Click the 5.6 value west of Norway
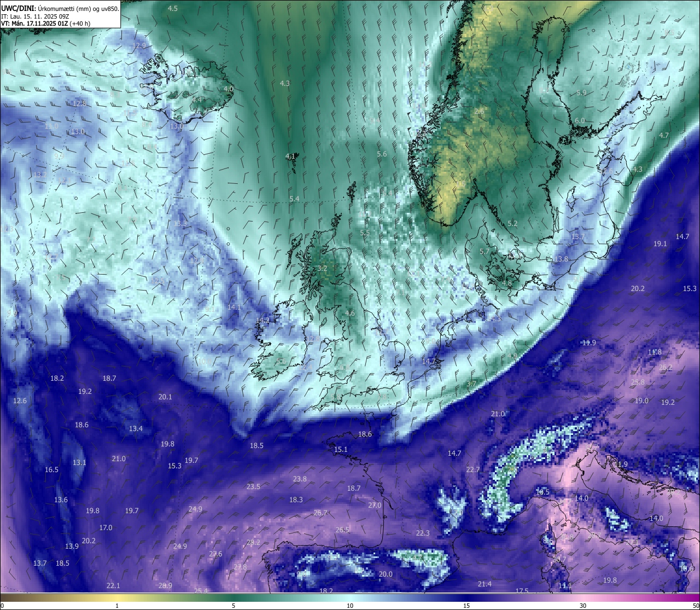700x610 pixels. tap(382, 154)
